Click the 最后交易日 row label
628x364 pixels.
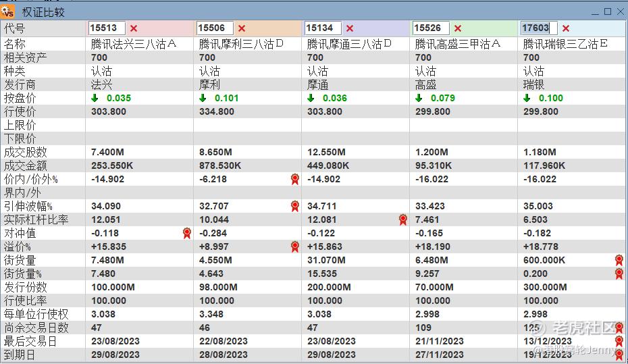coord(30,342)
